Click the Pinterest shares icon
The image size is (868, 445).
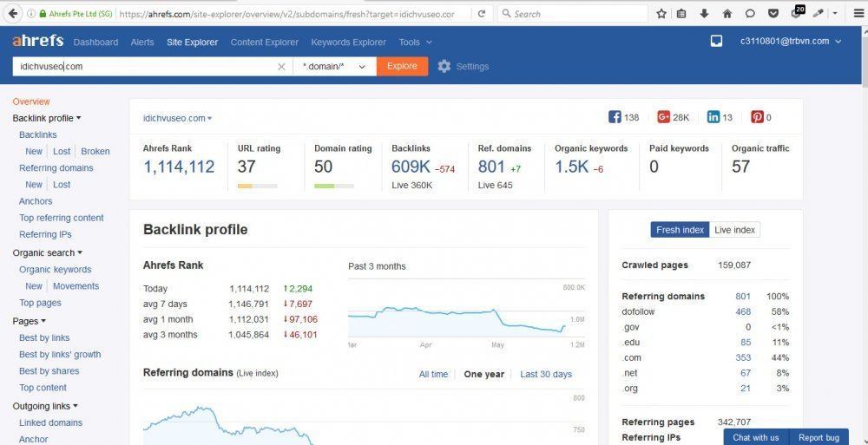(757, 117)
